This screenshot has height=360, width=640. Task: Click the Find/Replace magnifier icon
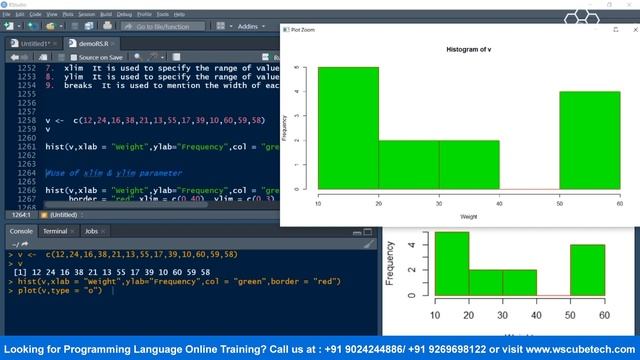pos(138,57)
